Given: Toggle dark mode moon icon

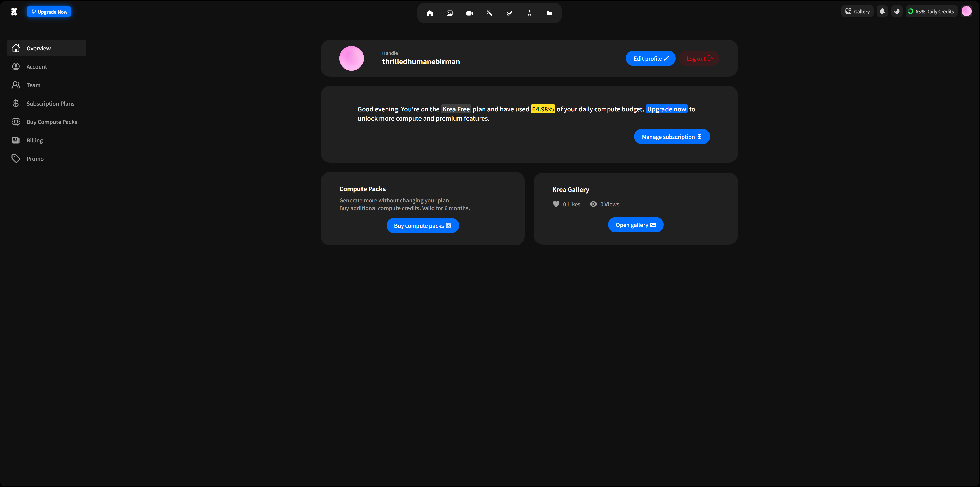Looking at the screenshot, I should point(897,12).
